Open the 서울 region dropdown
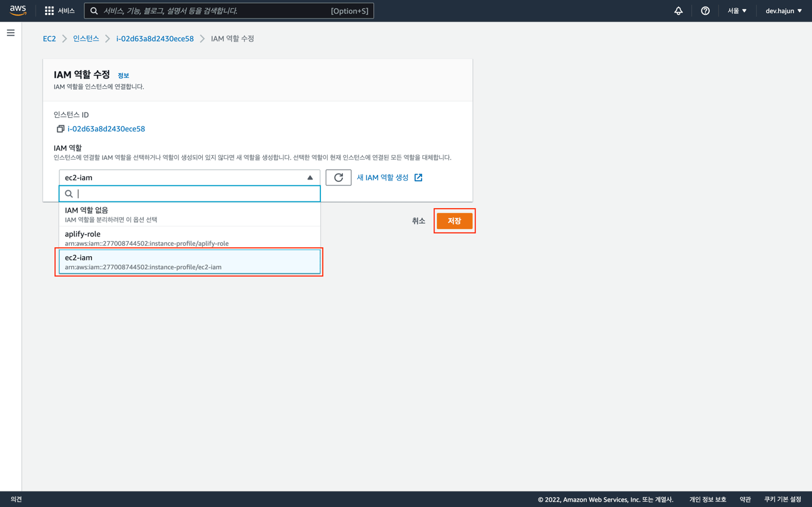Viewport: 812px width, 507px height. coord(737,11)
